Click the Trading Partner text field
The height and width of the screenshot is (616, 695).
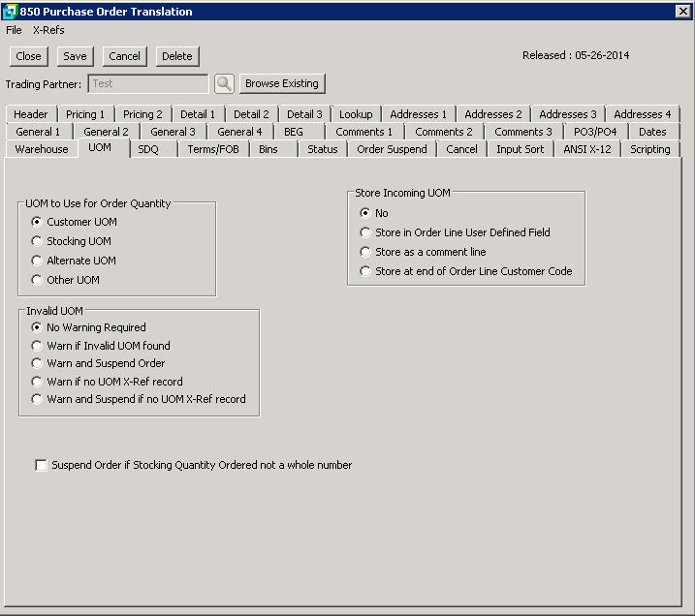coord(147,84)
